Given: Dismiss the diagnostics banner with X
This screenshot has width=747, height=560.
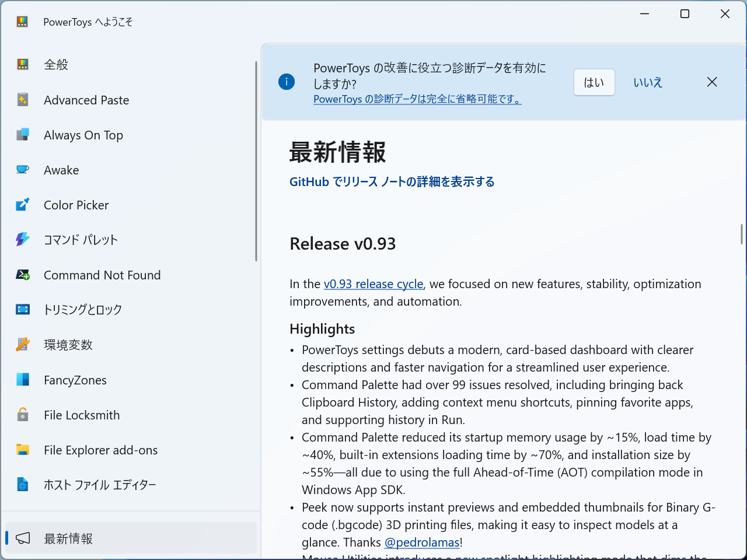Looking at the screenshot, I should pos(712,82).
